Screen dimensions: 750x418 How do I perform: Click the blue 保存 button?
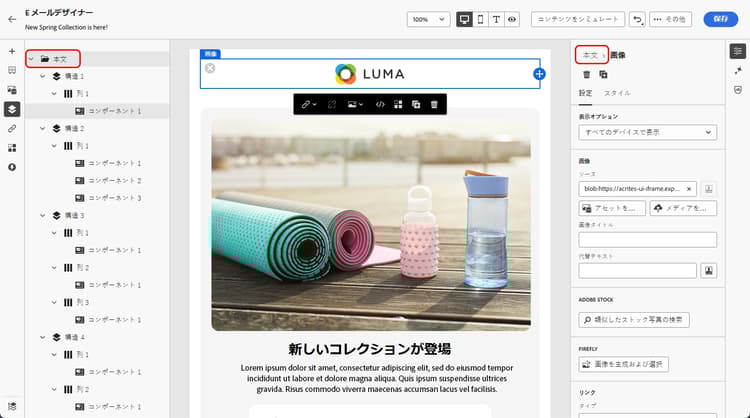[720, 19]
